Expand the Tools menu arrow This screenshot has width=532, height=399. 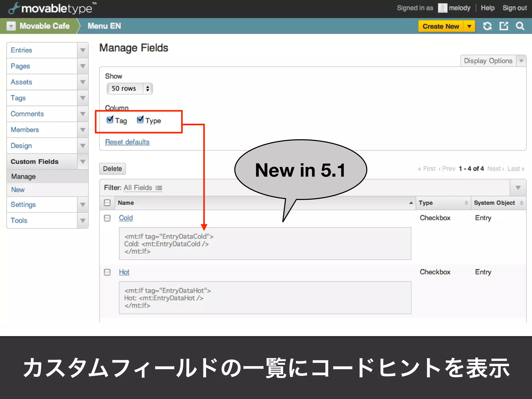coord(83,220)
